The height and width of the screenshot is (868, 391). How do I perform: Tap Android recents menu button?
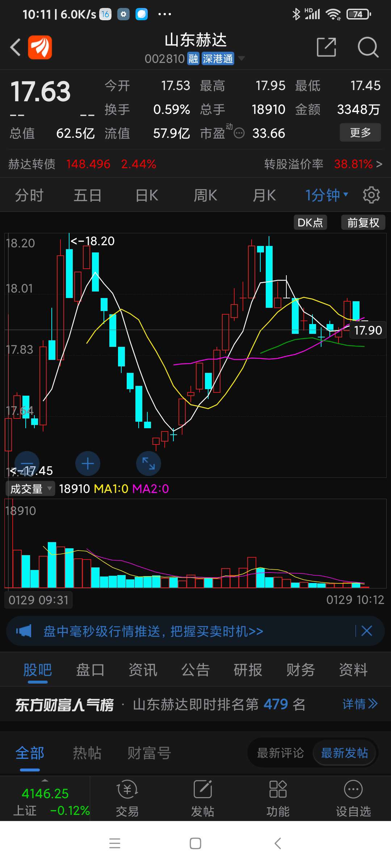coord(115,843)
